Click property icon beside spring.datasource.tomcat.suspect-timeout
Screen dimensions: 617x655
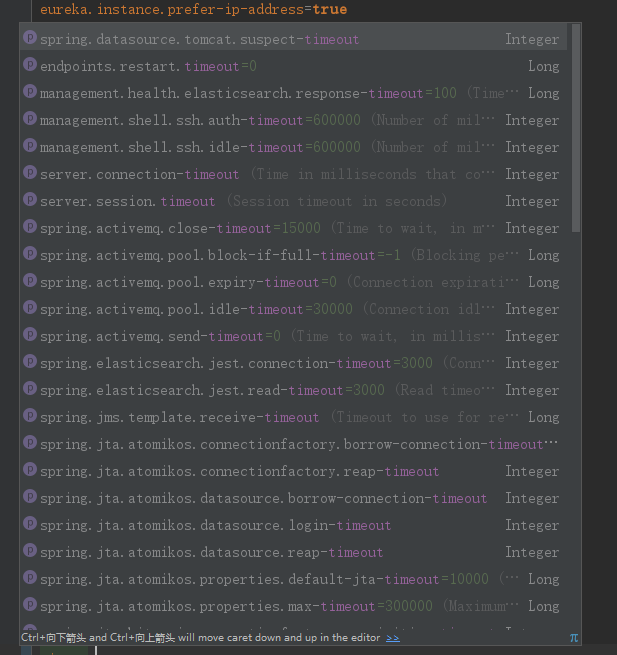(x=30, y=39)
